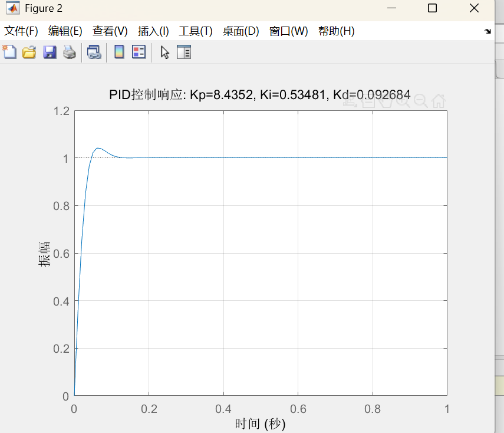Choose zoom in on the axes toolbar
The image size is (504, 433).
tap(403, 101)
